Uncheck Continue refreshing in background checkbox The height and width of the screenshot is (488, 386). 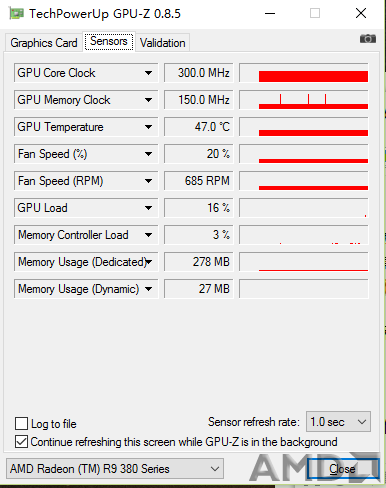click(21, 442)
